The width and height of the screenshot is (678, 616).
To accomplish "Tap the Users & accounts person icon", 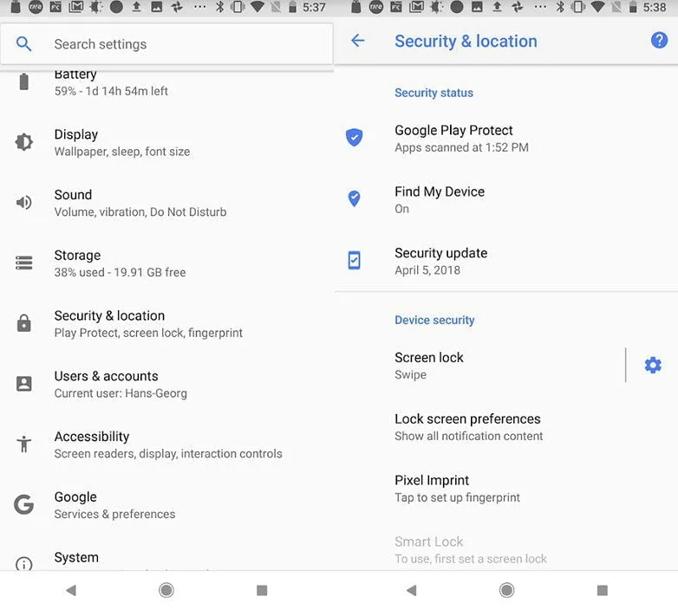I will 23,384.
